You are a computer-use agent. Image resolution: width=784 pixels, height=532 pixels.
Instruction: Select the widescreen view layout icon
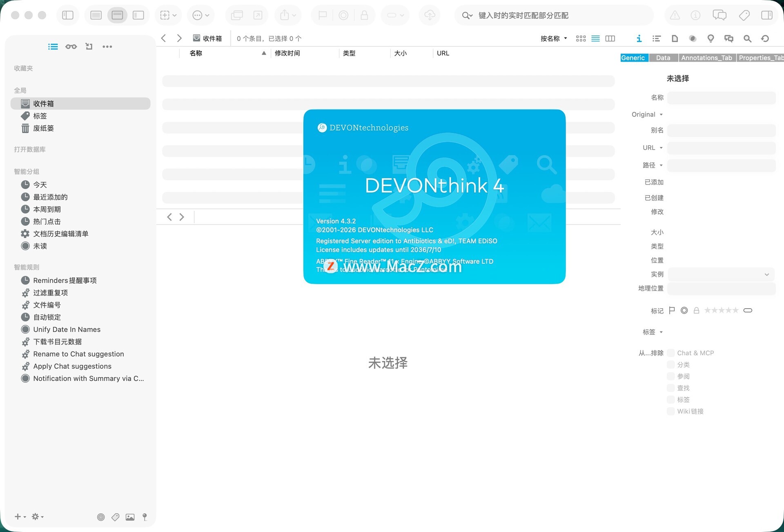point(138,16)
